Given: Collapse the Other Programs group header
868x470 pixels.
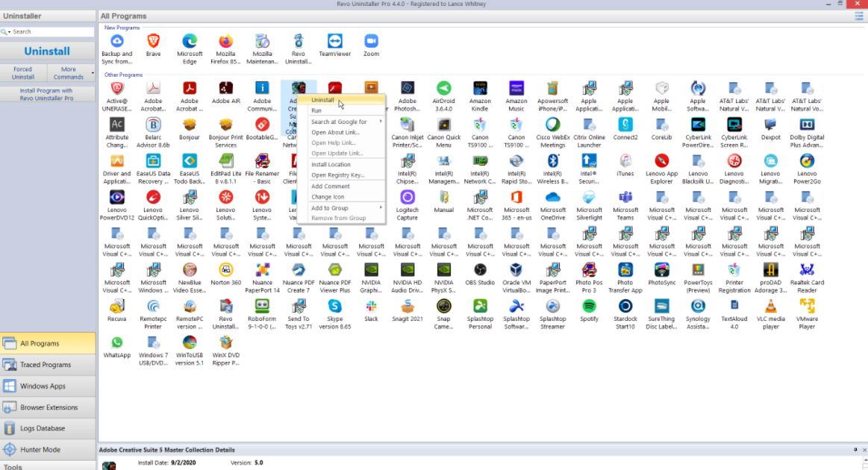Looking at the screenshot, I should click(x=123, y=75).
